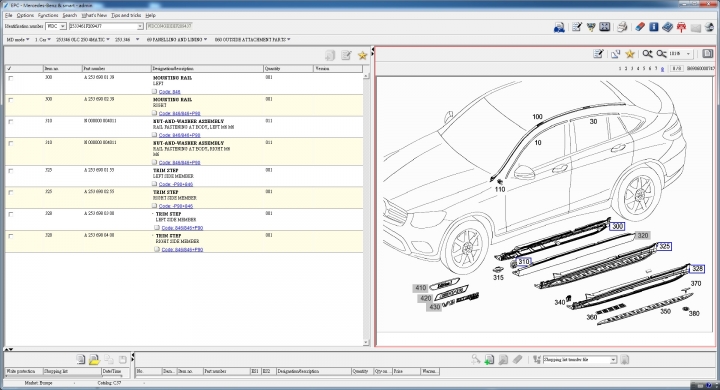This screenshot has width=720, height=390.
Task: Click the red car icon in toolbar
Action: click(x=681, y=27)
